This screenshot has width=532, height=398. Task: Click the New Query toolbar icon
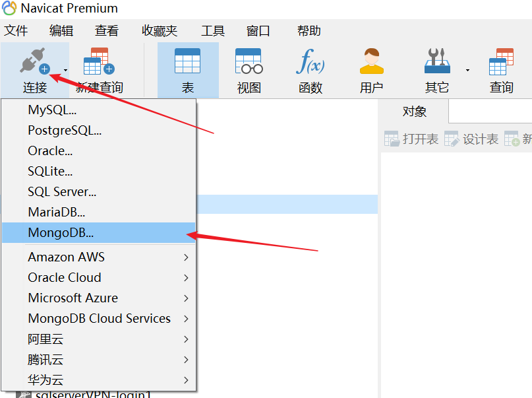click(x=99, y=61)
